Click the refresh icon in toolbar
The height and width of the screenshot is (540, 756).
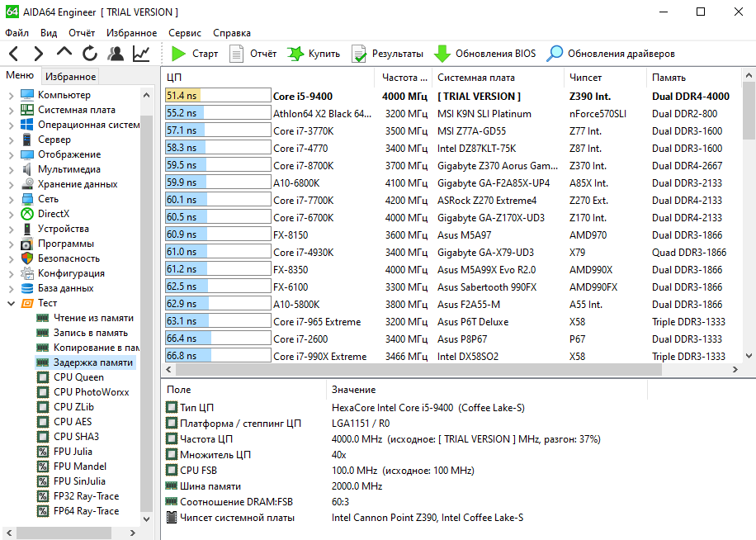90,54
